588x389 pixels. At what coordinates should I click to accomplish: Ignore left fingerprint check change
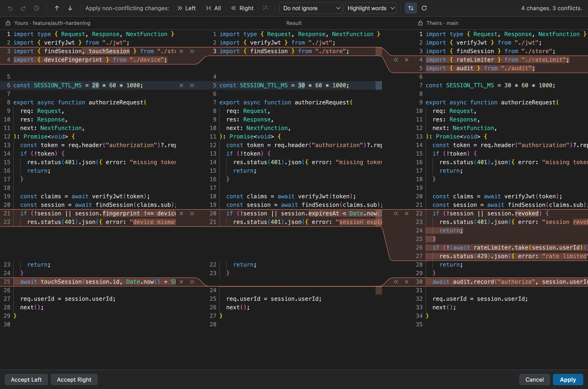point(181,213)
